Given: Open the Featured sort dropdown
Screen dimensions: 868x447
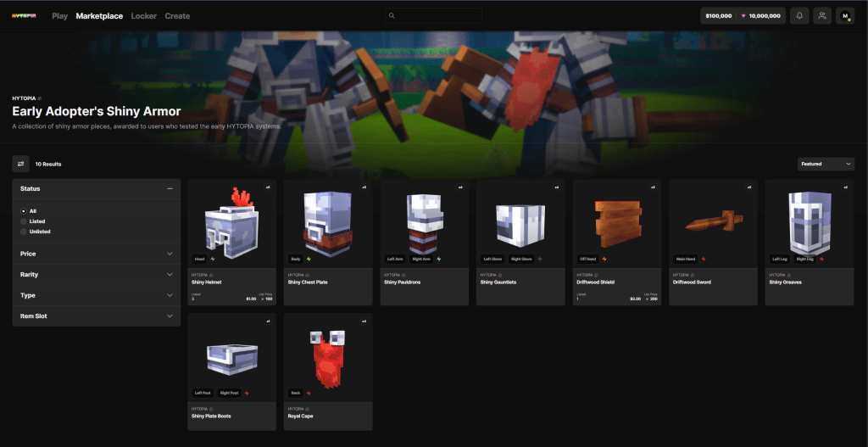Looking at the screenshot, I should 826,164.
